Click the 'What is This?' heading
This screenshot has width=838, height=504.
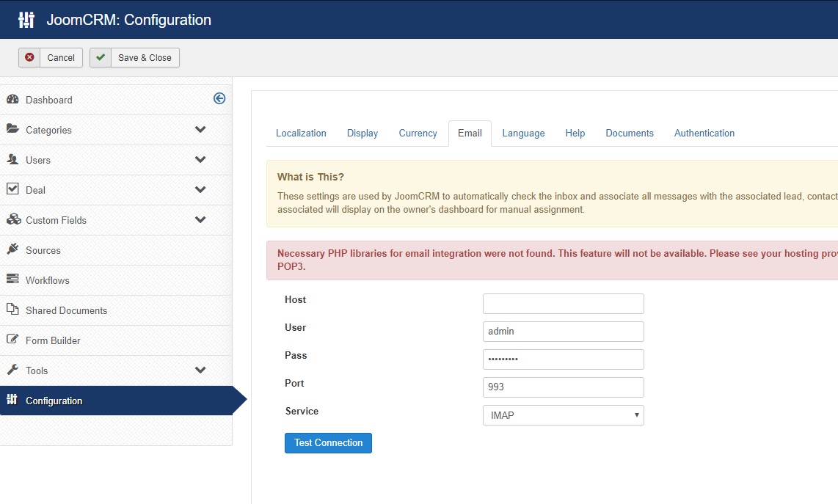pyautogui.click(x=310, y=177)
